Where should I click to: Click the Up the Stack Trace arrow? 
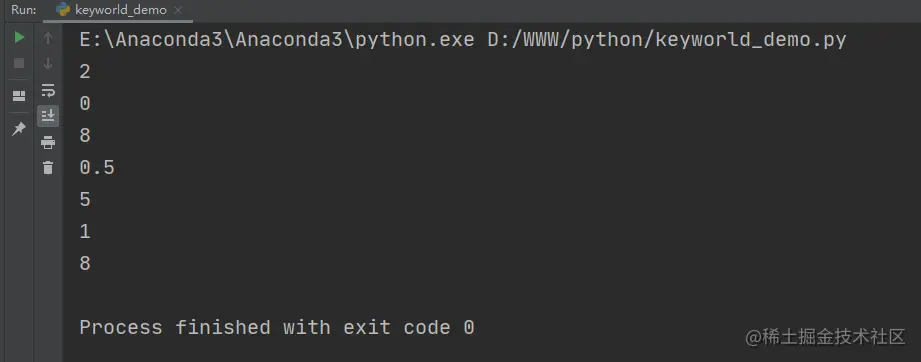click(x=48, y=38)
